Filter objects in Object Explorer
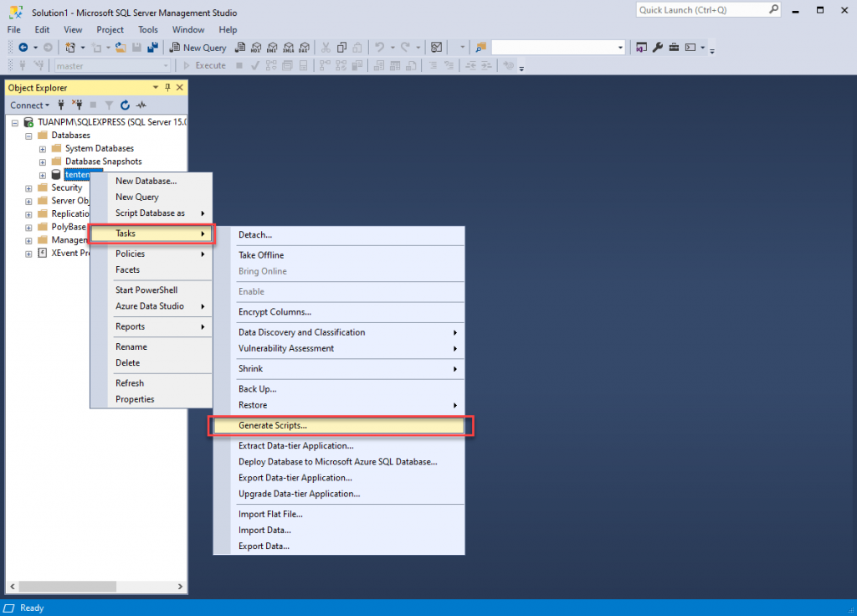 click(x=109, y=105)
